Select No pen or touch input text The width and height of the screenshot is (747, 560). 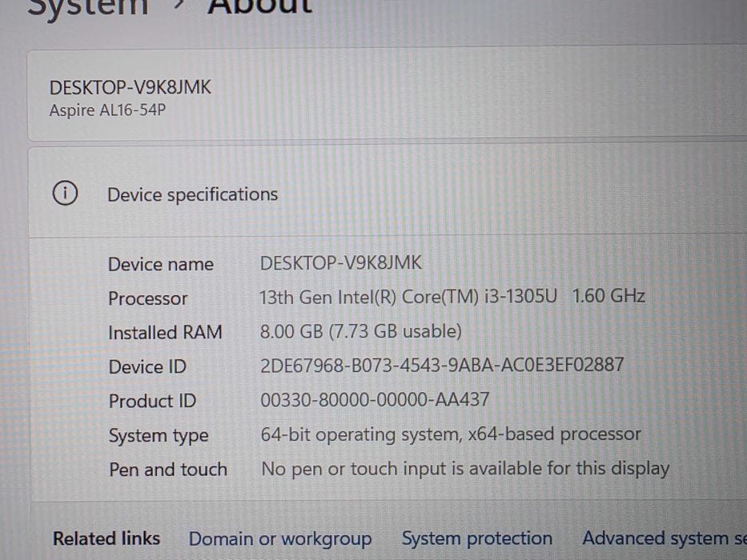pyautogui.click(x=465, y=469)
